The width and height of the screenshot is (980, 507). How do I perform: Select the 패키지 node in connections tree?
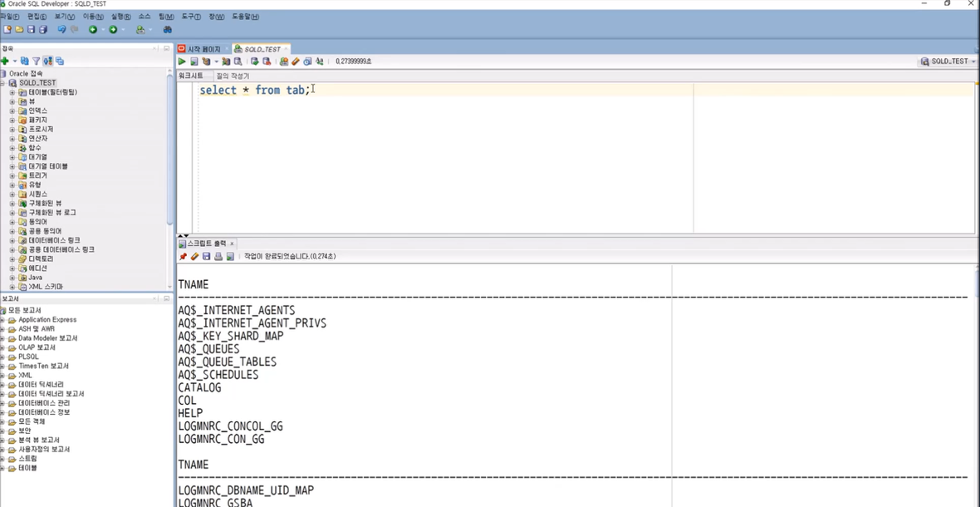(37, 120)
